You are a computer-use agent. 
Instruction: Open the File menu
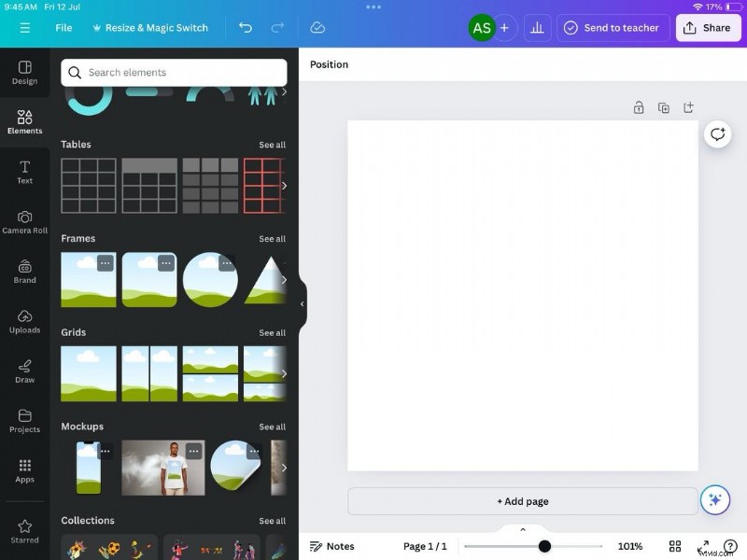63,28
